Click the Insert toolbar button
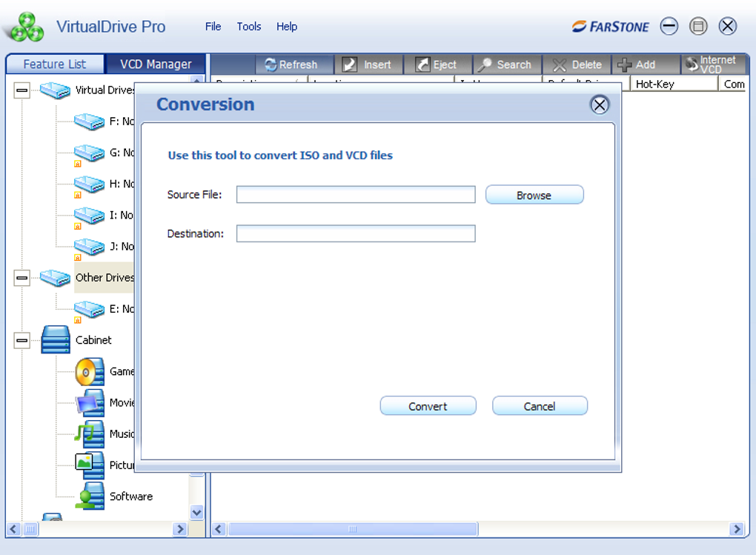The image size is (756, 555). (x=368, y=64)
